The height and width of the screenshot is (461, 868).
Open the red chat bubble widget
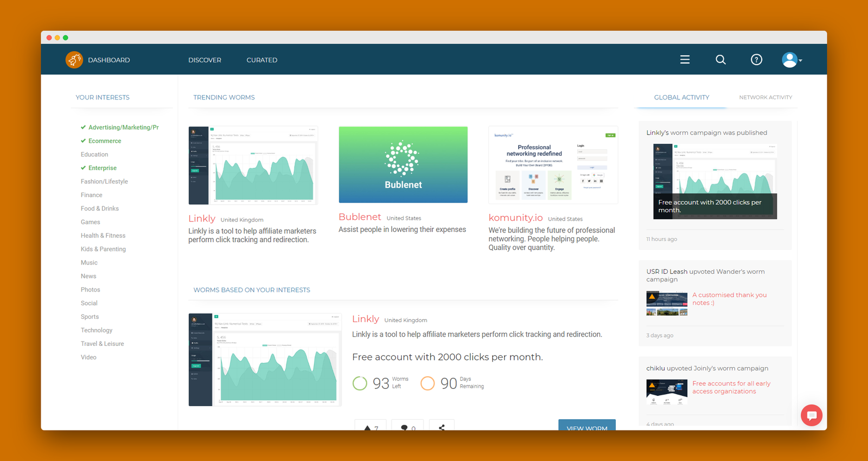(x=812, y=415)
